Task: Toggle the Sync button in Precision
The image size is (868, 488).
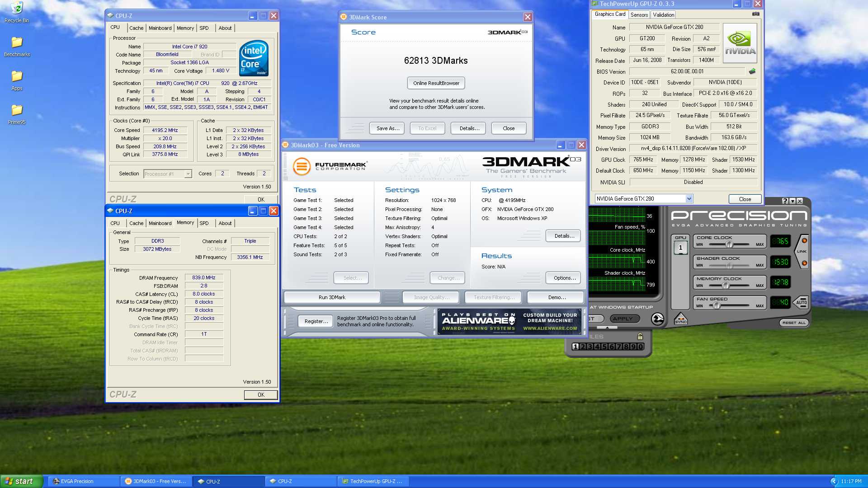Action: 680,319
